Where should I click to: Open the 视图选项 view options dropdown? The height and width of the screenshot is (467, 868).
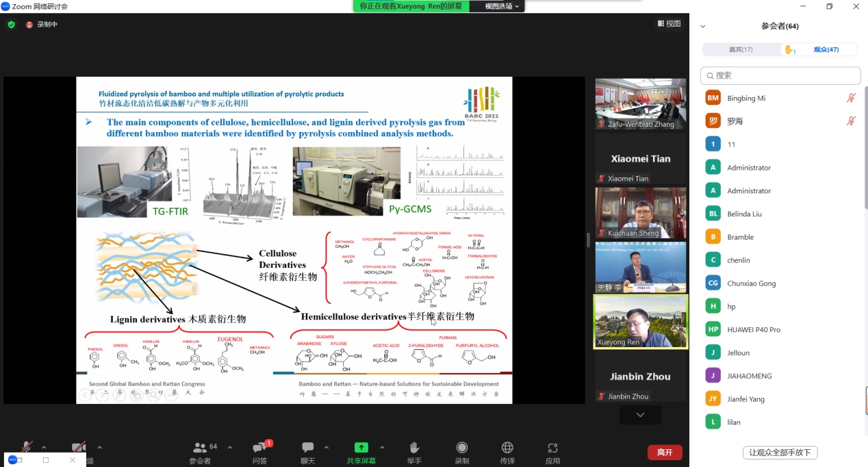[x=502, y=6]
